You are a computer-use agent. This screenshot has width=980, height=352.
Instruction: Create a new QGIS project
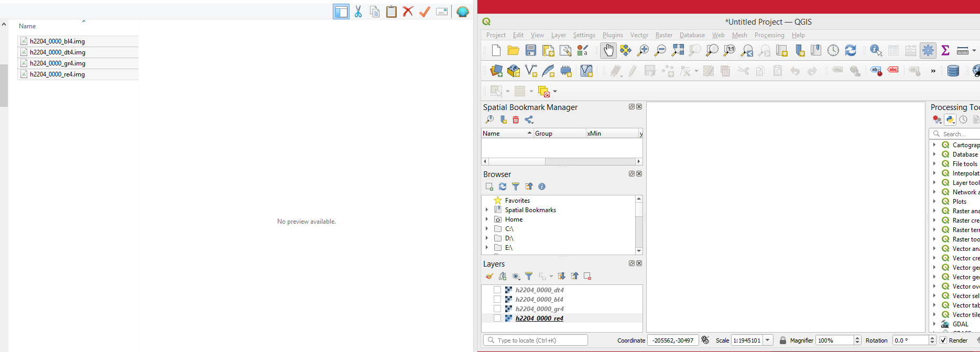tap(496, 50)
